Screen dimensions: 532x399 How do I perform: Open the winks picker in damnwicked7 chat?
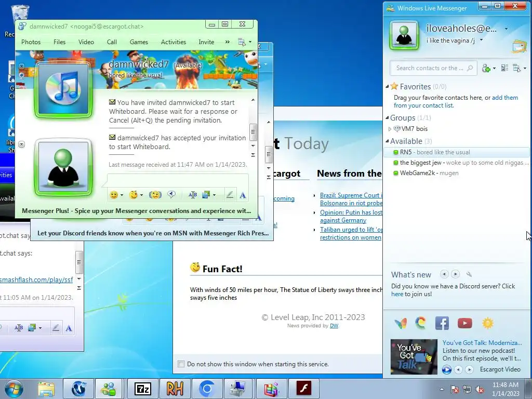pos(134,195)
